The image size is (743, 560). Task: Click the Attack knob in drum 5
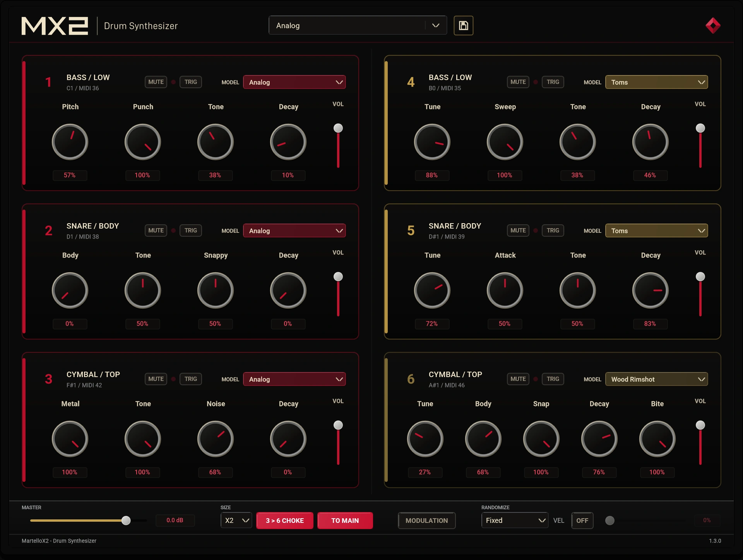[505, 290]
